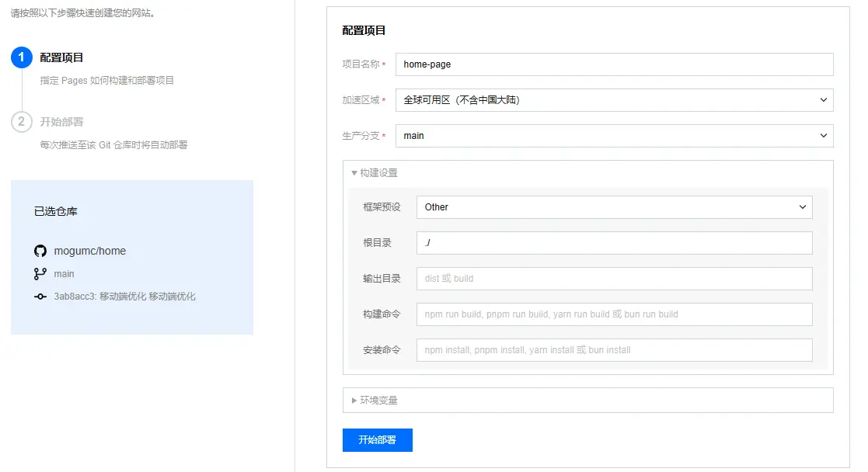Click the chevron on 生产分支 field
The width and height of the screenshot is (868, 472).
(x=824, y=135)
